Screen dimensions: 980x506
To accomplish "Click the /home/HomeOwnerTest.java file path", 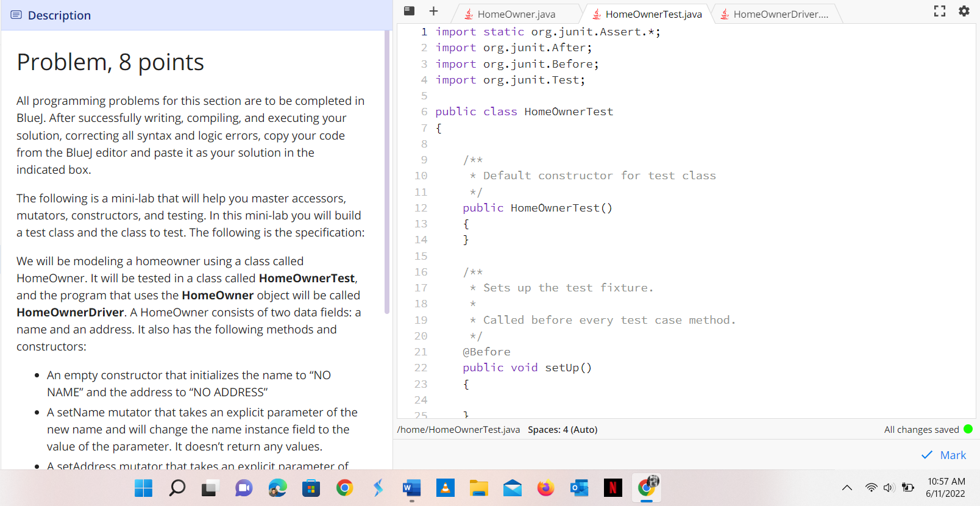I will point(458,429).
